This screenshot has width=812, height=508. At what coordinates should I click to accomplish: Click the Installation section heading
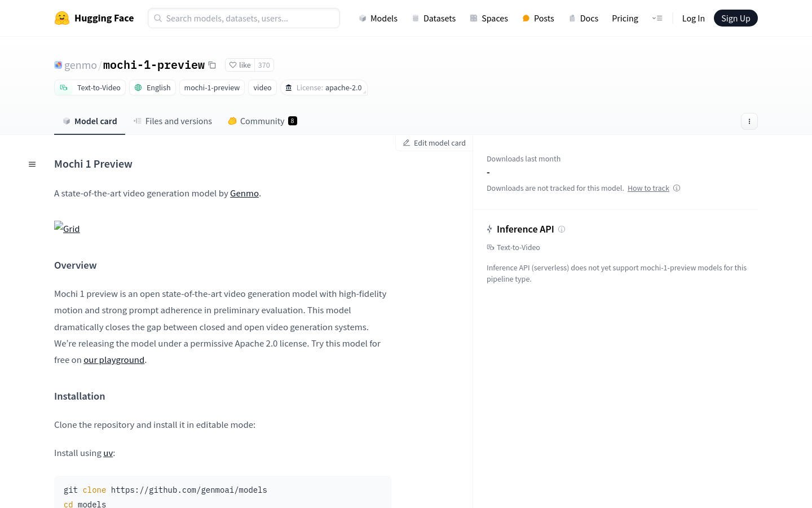pos(80,396)
